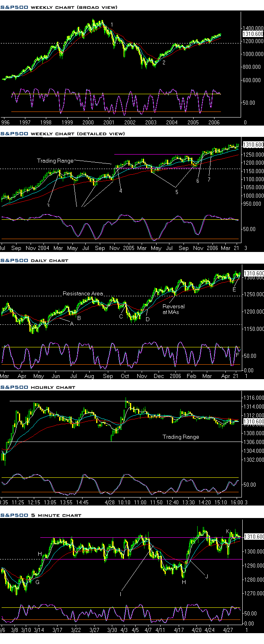
Task: Click label 'D' in the daily chart
Action: coord(148,319)
